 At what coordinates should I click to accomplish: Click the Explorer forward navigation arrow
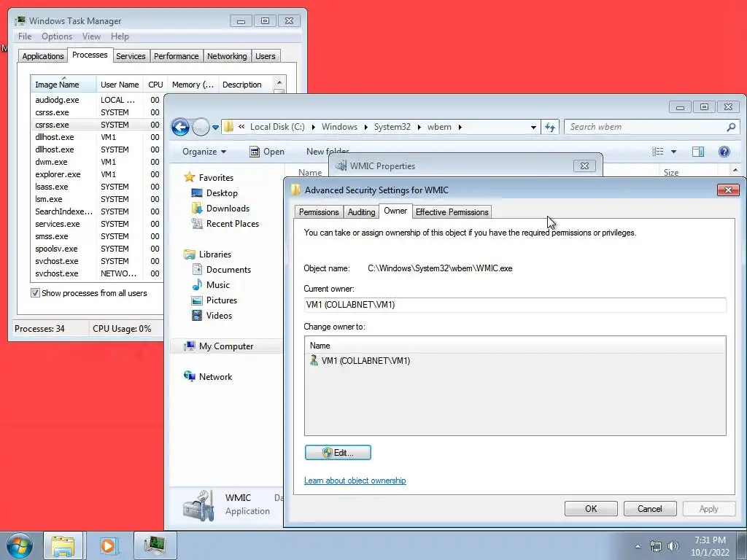[x=201, y=127]
